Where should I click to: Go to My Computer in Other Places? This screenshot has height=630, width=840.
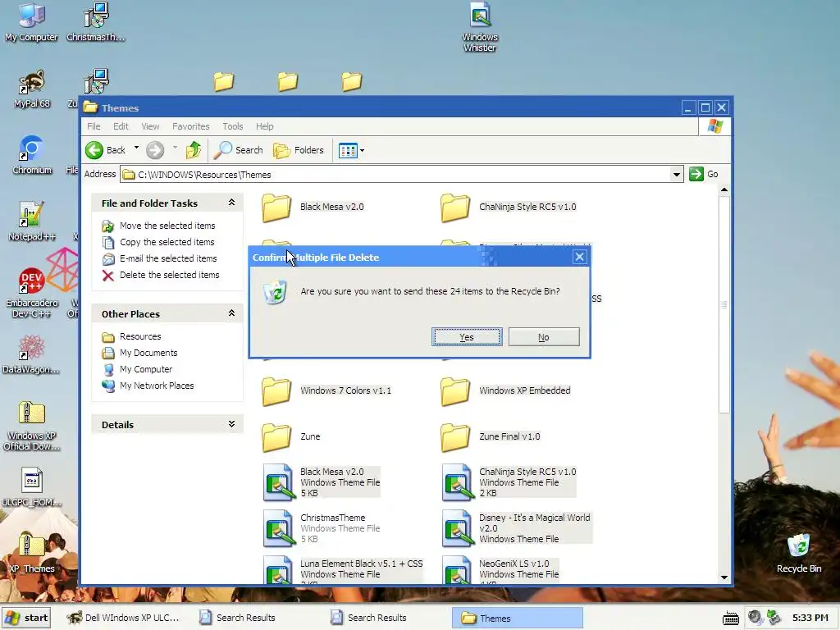tap(146, 369)
